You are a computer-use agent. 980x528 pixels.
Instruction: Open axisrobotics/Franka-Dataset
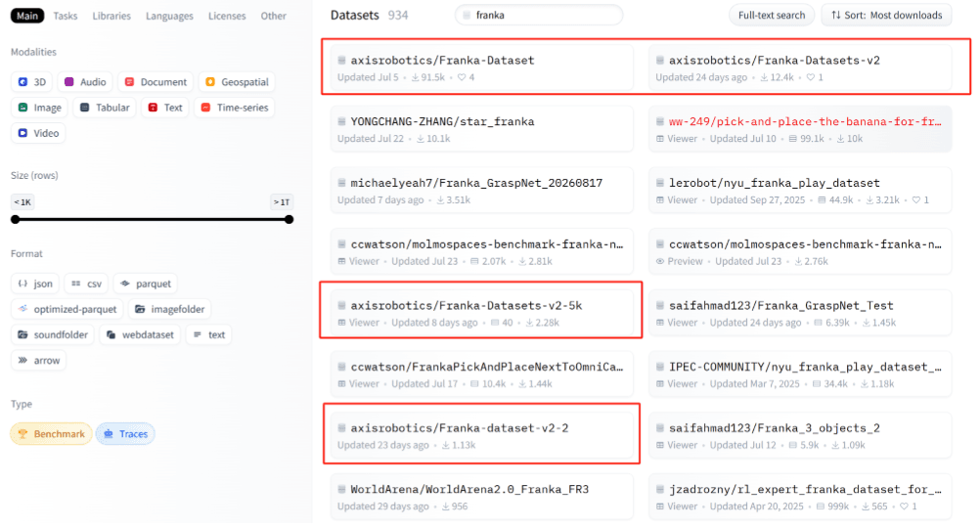[482, 67]
